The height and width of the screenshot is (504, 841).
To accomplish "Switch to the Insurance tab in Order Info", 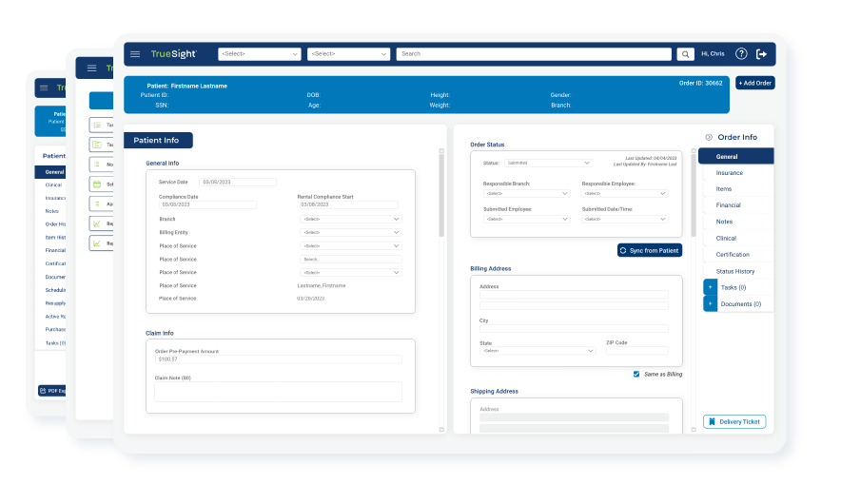I will click(730, 173).
